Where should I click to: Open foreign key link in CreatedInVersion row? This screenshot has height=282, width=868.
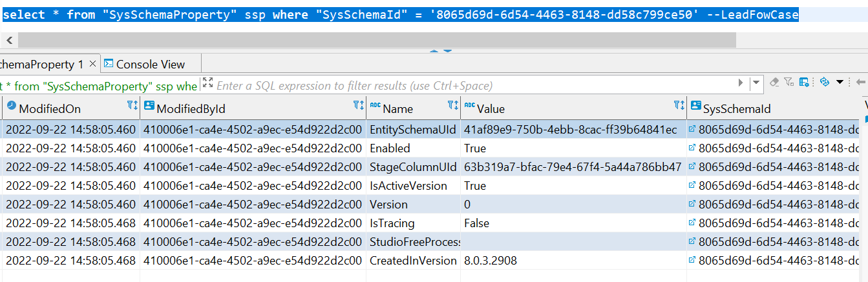693,261
